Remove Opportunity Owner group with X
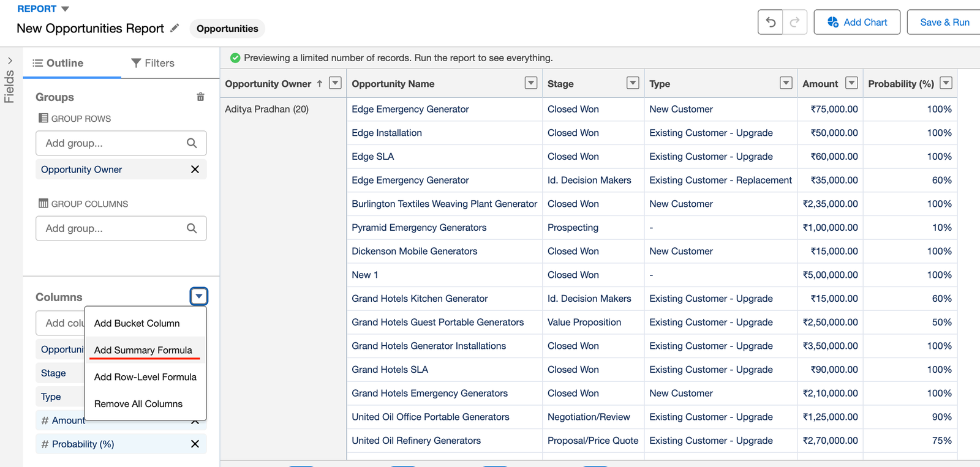The height and width of the screenshot is (467, 980). click(x=195, y=170)
